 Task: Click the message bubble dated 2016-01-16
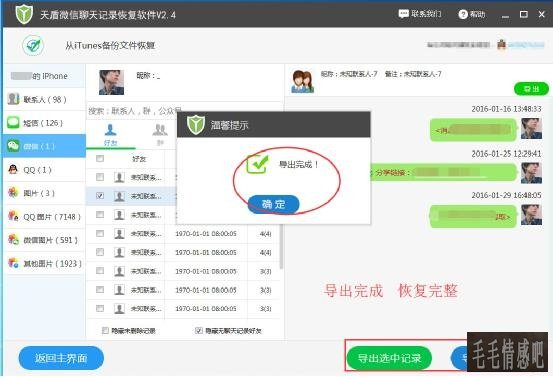(x=473, y=130)
